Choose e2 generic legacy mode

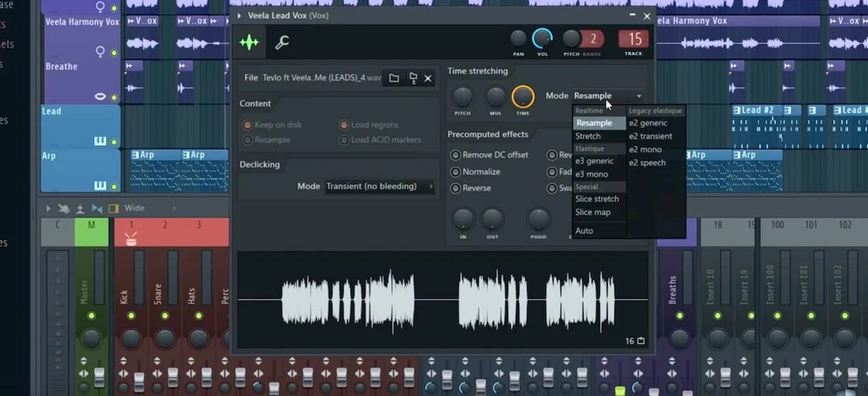656,123
